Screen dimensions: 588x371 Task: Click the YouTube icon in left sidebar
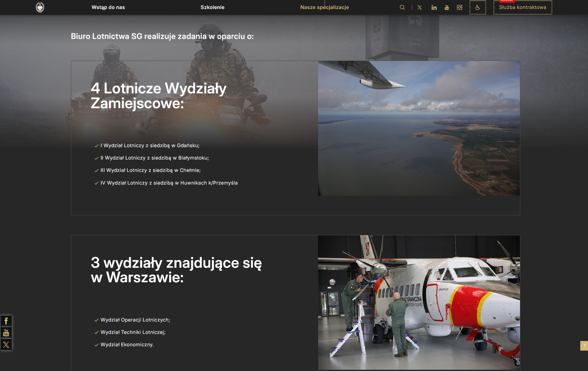click(x=6, y=333)
